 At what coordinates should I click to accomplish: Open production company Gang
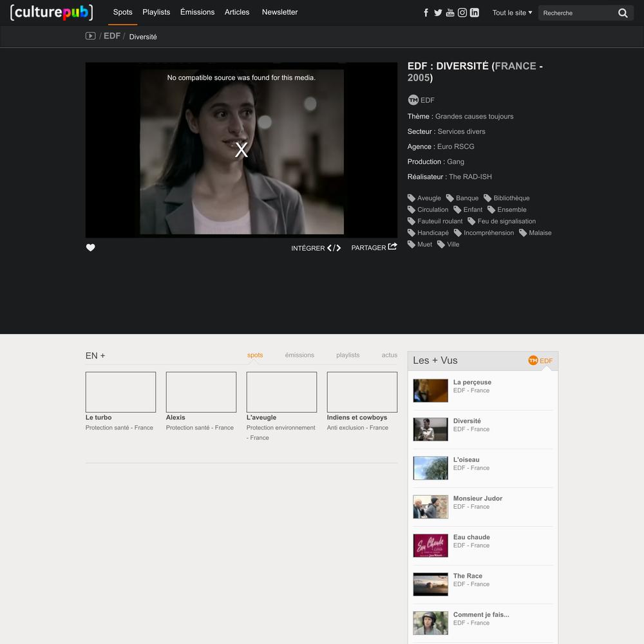pyautogui.click(x=455, y=162)
